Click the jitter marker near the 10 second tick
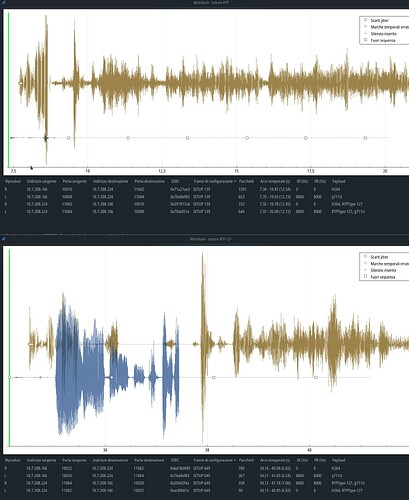409x500 pixels. point(69,138)
